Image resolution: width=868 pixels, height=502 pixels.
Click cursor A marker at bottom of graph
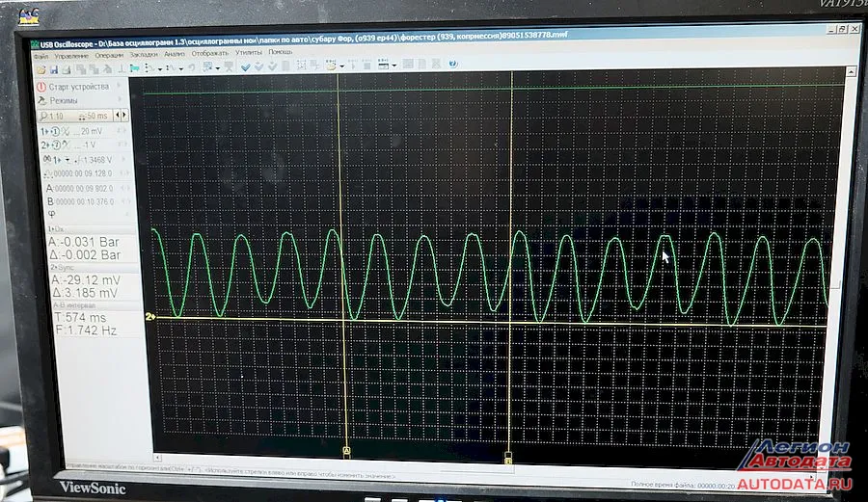pyautogui.click(x=346, y=451)
